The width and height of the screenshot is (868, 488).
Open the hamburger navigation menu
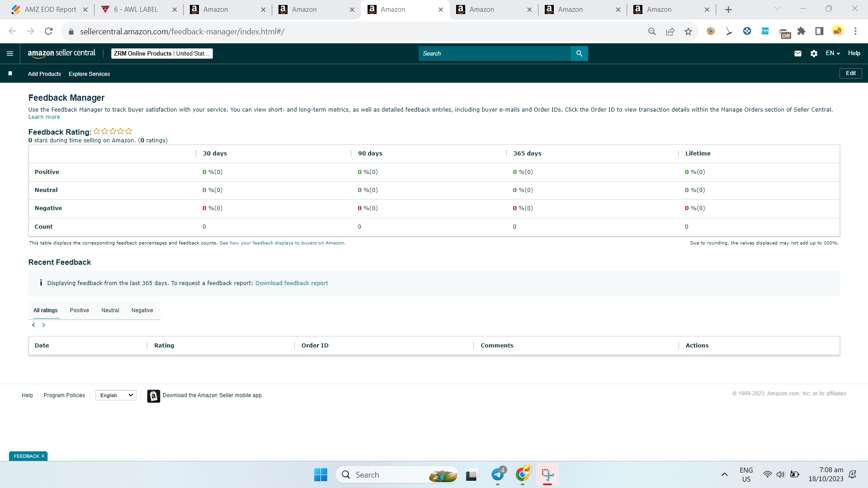click(x=10, y=53)
